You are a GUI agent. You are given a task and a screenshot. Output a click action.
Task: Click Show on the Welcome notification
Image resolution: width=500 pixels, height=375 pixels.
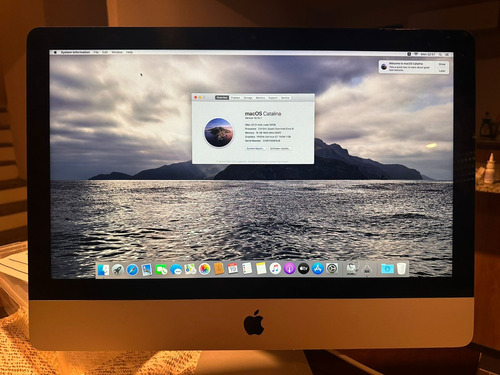coord(442,64)
